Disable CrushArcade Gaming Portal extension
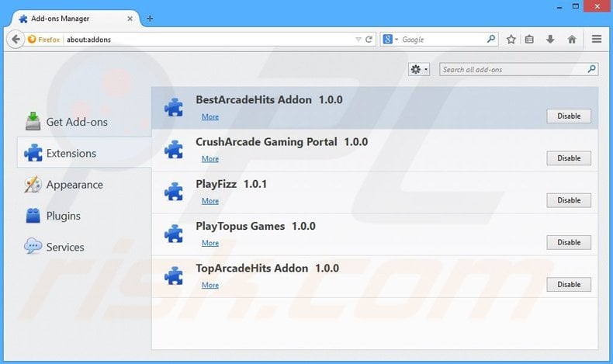Image resolution: width=613 pixels, height=364 pixels. (569, 158)
